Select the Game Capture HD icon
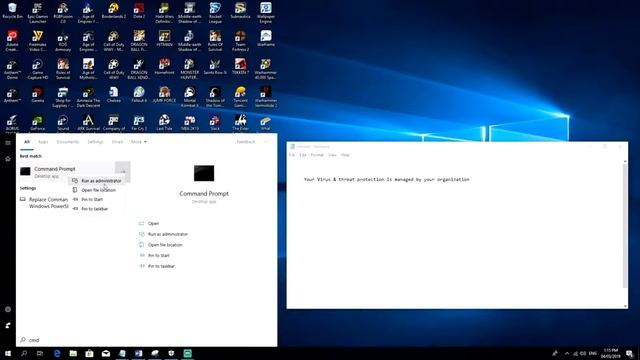This screenshot has height=360, width=640. 38,69
